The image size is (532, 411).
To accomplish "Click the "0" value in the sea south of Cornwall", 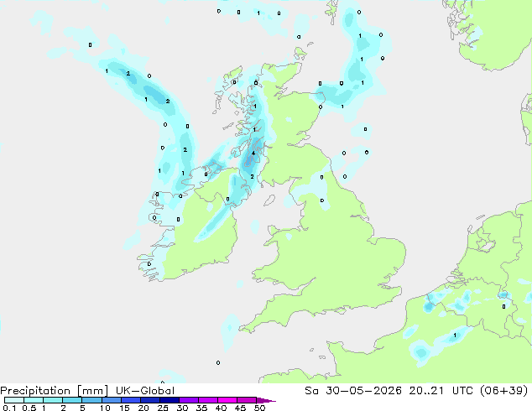I will pos(218,363).
